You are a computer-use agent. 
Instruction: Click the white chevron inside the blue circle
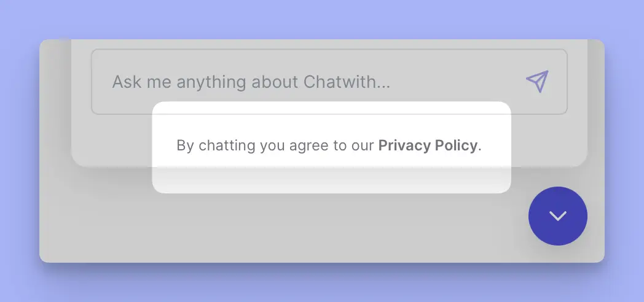pos(557,216)
